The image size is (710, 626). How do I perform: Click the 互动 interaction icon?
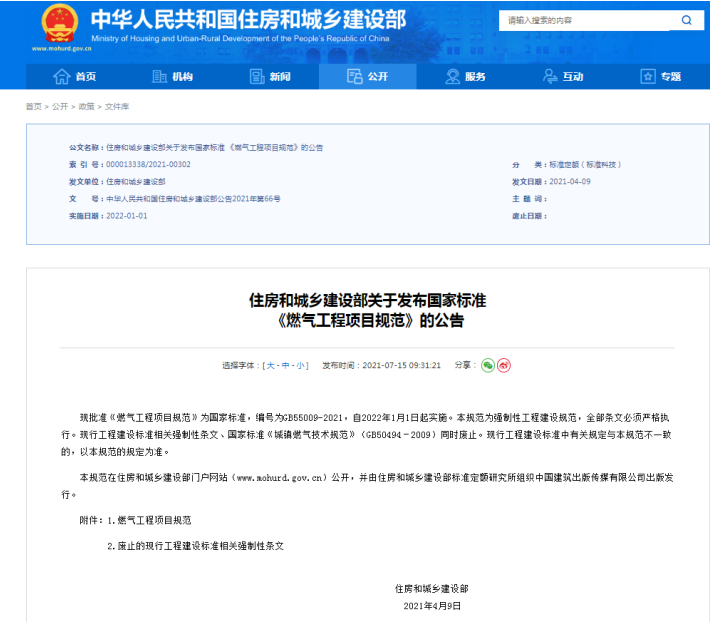click(550, 77)
